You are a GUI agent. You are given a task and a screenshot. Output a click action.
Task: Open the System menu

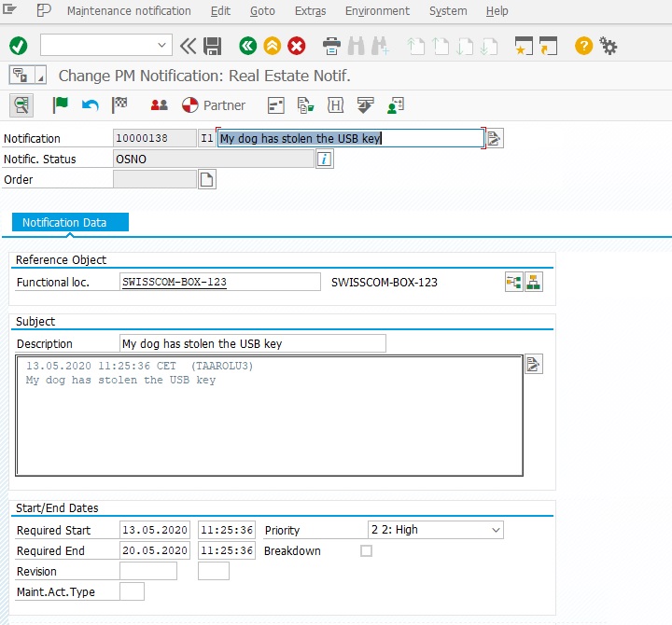coord(448,10)
